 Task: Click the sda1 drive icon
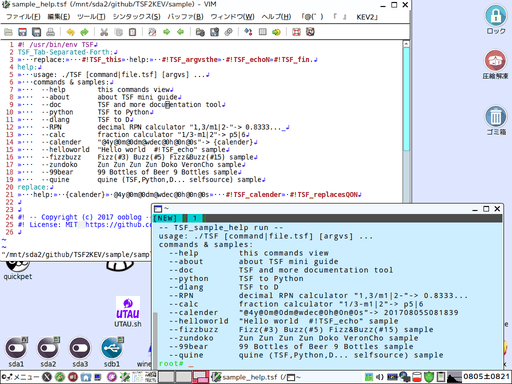point(16,352)
